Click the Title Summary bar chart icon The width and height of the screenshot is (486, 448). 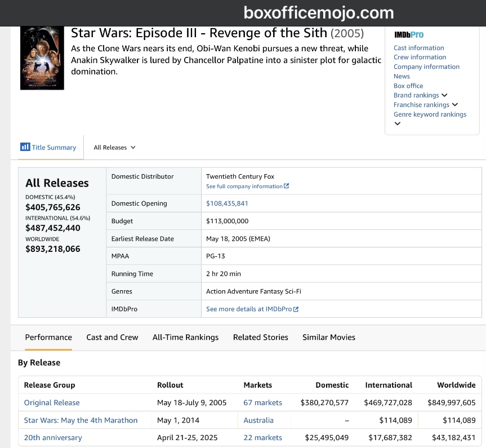(25, 147)
